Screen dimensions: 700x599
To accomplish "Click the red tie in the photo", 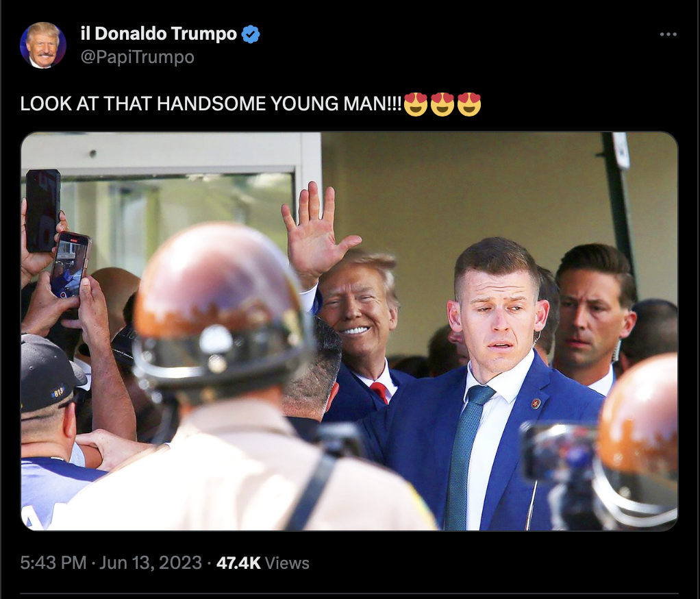I will 380,392.
